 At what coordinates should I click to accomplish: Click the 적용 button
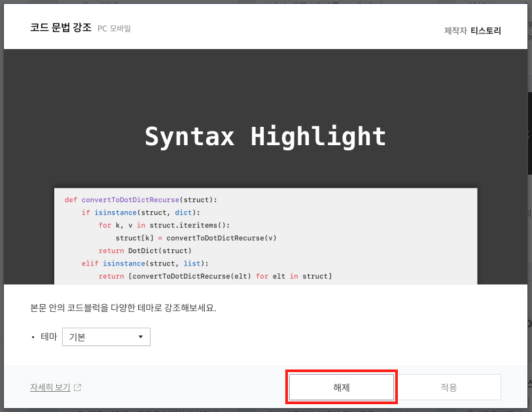(448, 387)
